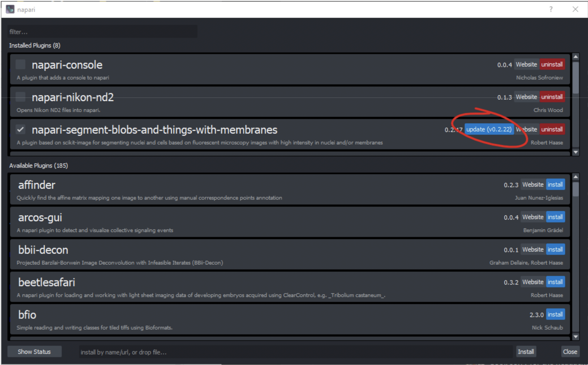Click 'Opens Nikon ND2 files into napari.' description
This screenshot has height=365, width=588.
point(58,110)
